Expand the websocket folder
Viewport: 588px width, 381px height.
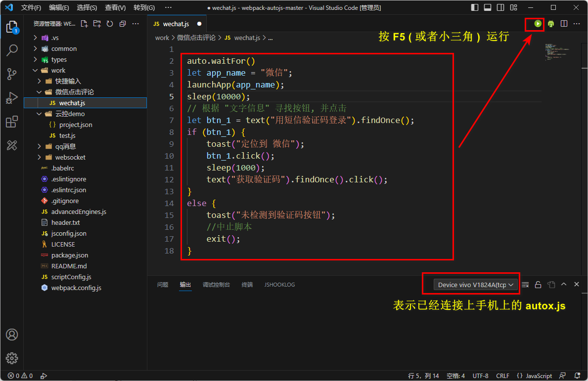tap(86, 157)
